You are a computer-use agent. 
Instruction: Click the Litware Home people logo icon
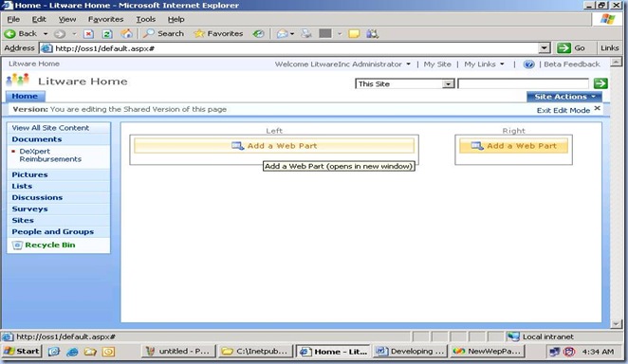[x=18, y=81]
